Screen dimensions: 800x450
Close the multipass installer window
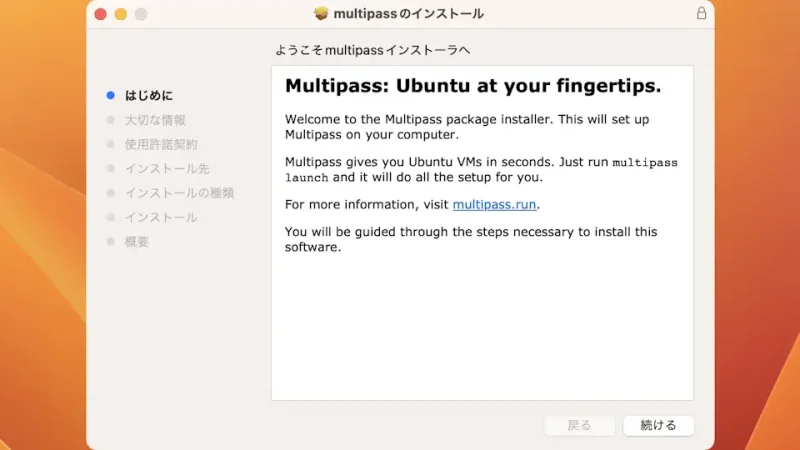click(101, 14)
